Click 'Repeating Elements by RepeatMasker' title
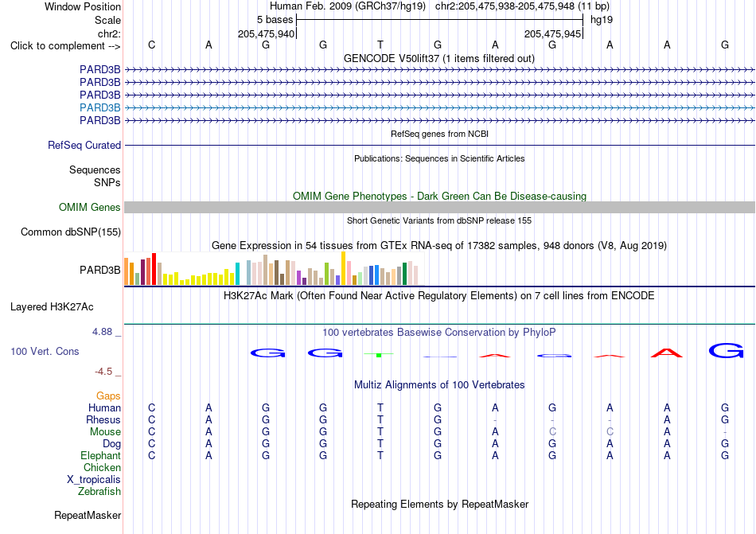This screenshot has width=756, height=534. [439, 504]
